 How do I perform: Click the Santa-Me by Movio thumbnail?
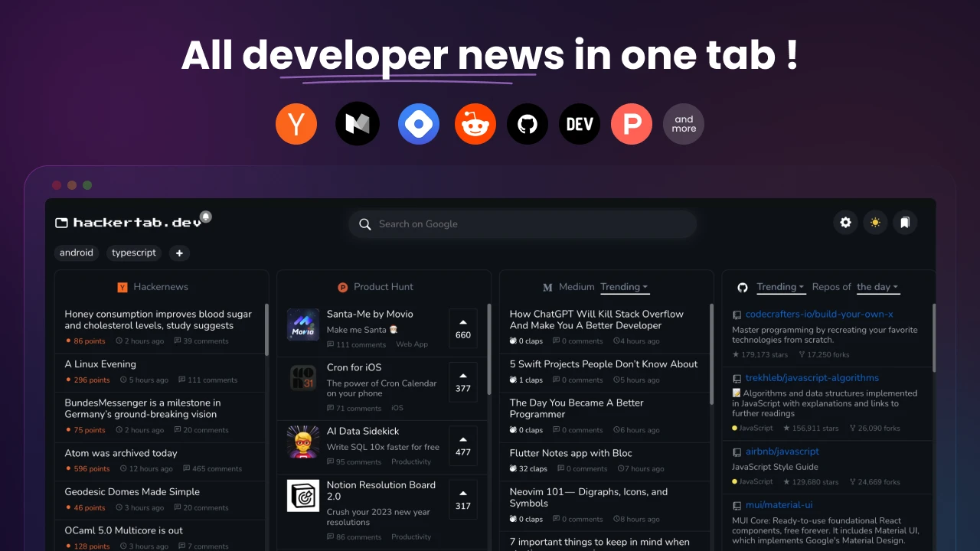point(303,324)
